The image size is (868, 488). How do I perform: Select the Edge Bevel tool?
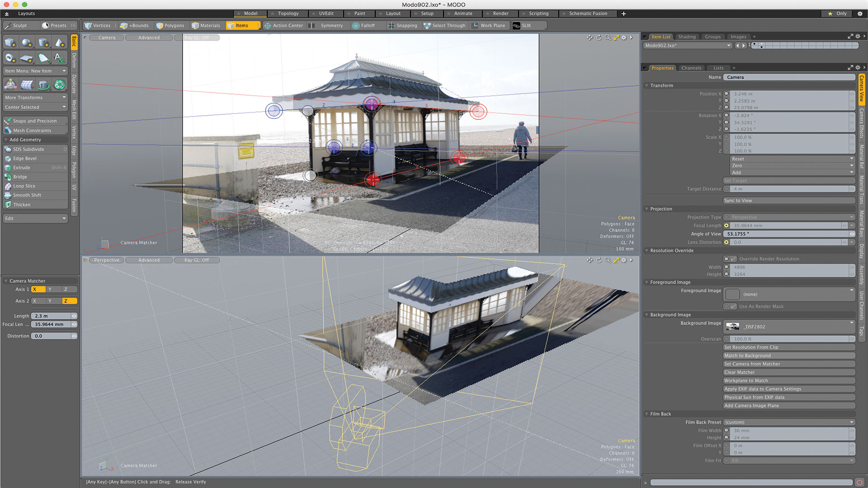[35, 159]
